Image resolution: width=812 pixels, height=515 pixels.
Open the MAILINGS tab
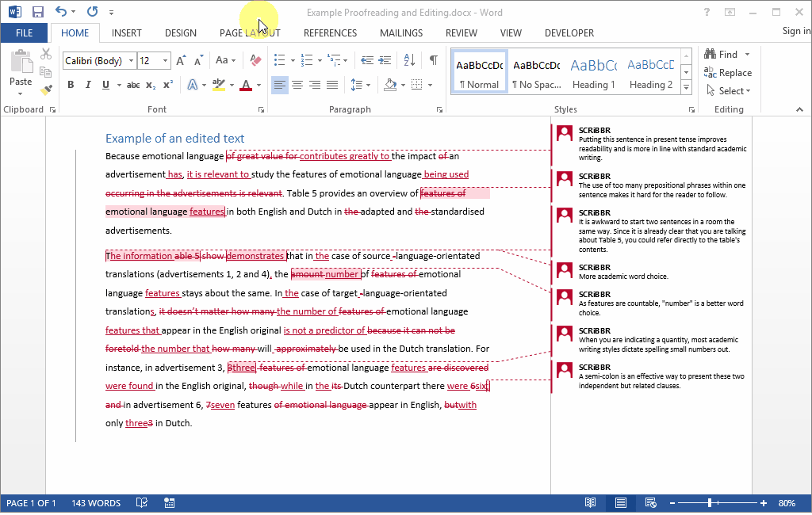[400, 32]
